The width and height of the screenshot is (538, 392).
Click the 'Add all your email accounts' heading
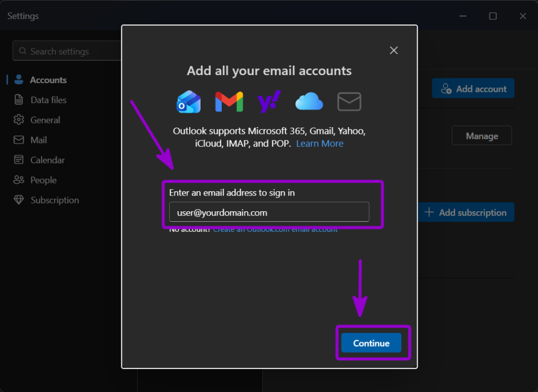click(x=269, y=71)
